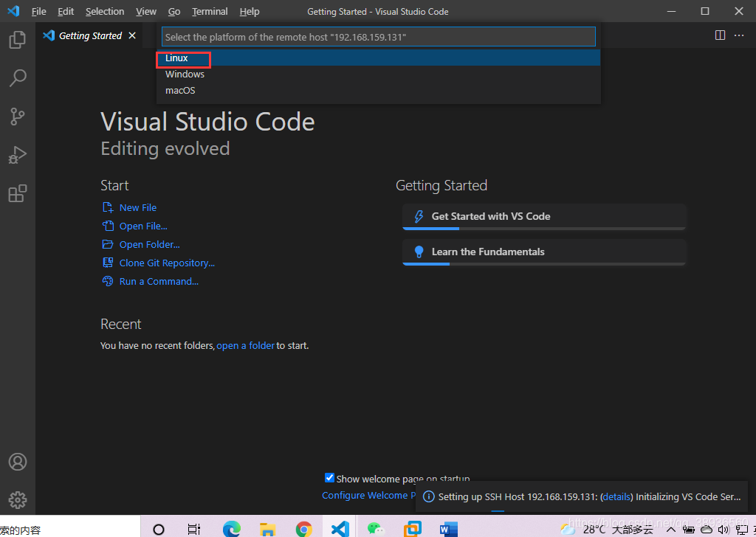Open the Accounts menu icon

click(18, 462)
